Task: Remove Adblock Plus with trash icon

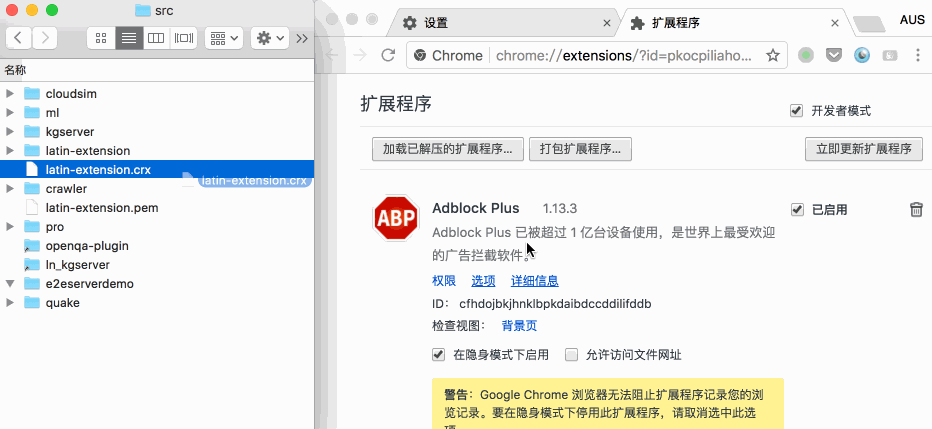Action: point(916,209)
